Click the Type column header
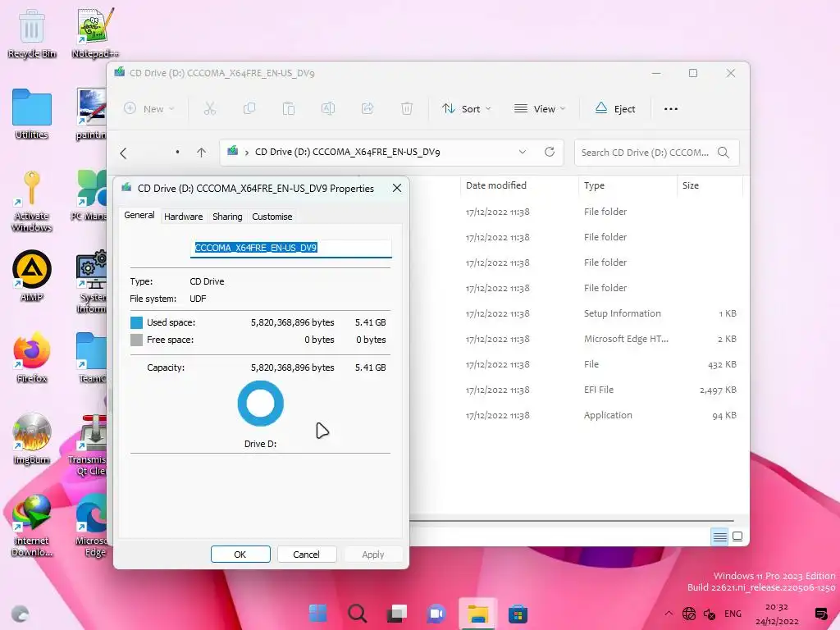 coord(628,185)
